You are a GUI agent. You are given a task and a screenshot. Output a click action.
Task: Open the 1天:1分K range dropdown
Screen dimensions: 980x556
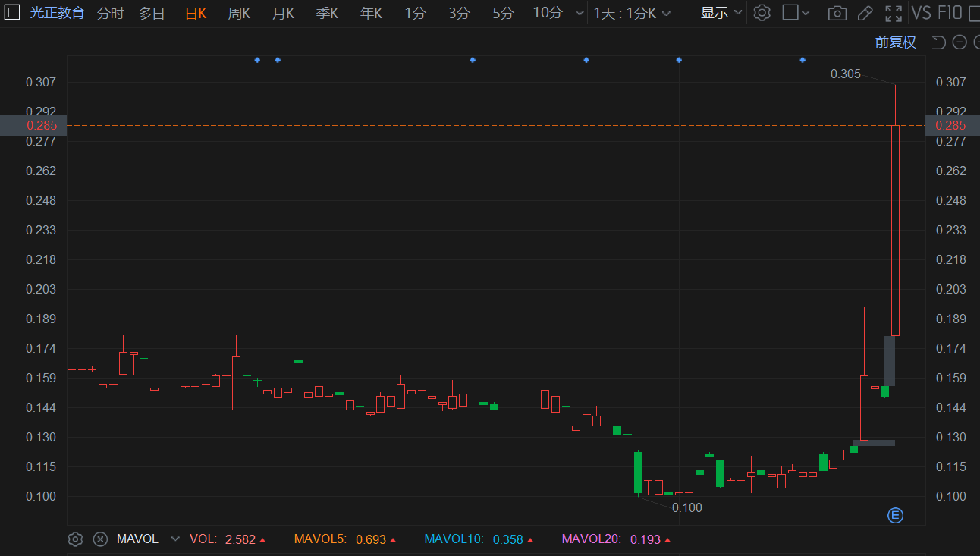632,13
